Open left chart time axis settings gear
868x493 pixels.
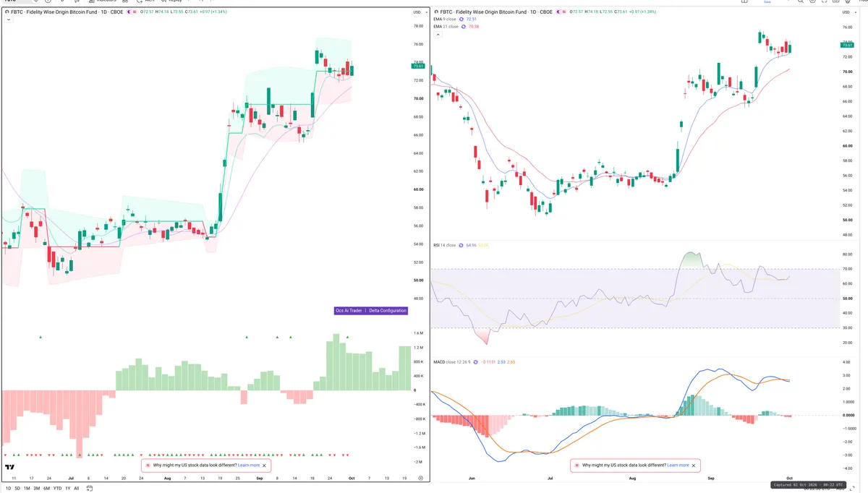[420, 479]
